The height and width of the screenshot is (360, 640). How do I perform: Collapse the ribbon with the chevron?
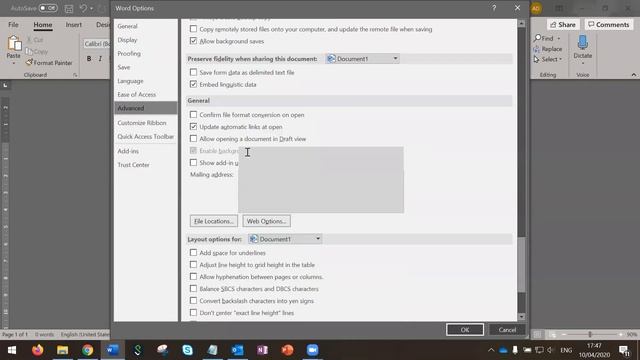(x=633, y=75)
